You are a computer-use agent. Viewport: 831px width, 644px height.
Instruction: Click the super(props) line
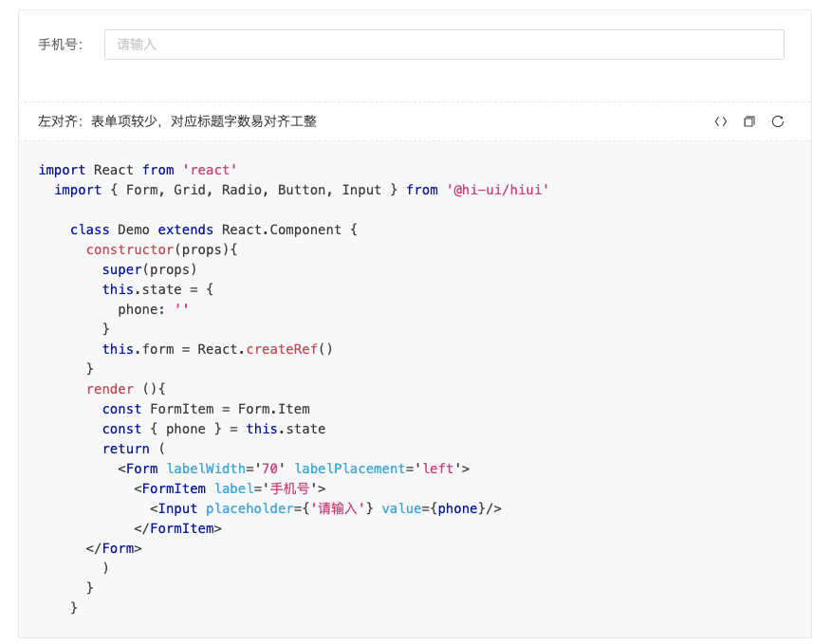[150, 269]
